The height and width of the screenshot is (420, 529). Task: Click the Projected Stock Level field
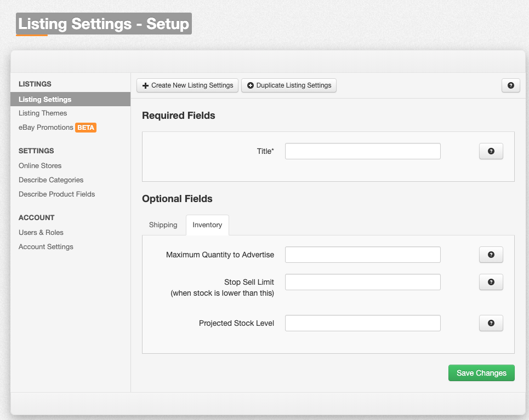tap(363, 323)
